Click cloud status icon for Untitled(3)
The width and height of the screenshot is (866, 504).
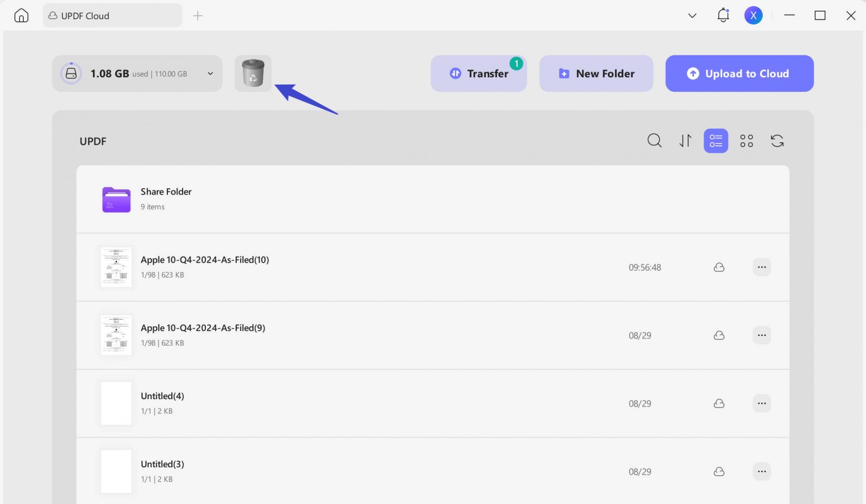tap(719, 472)
